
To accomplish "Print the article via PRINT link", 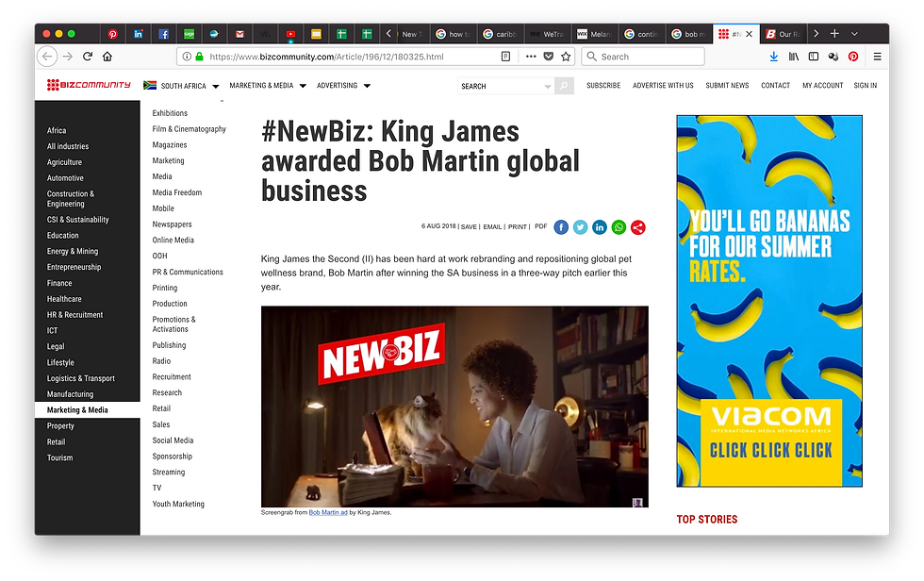I will pyautogui.click(x=518, y=227).
